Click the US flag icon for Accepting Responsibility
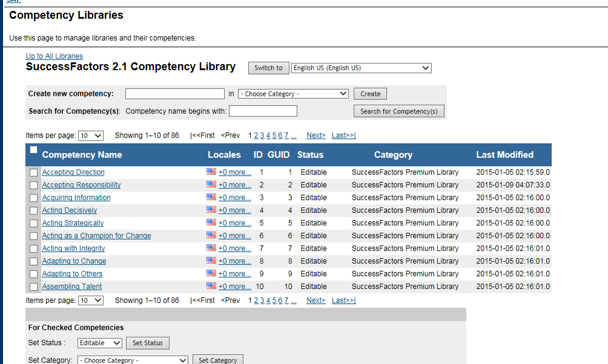 click(x=211, y=184)
